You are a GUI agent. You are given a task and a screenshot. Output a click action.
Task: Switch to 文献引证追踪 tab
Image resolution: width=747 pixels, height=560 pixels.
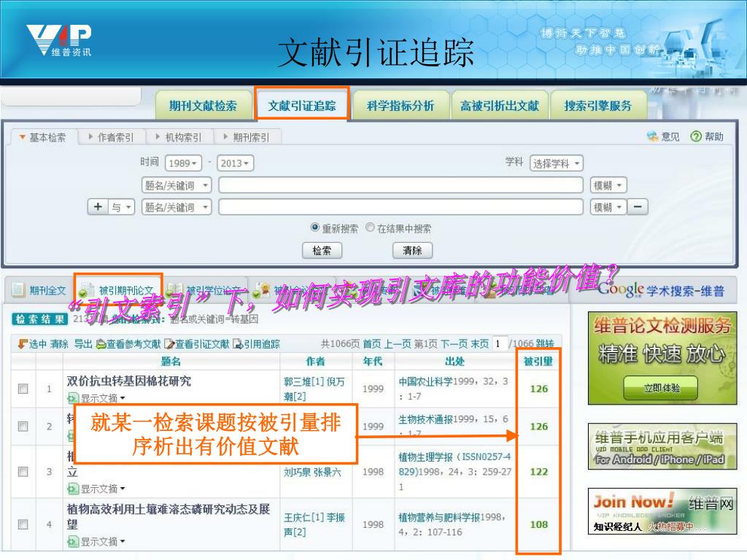click(302, 105)
